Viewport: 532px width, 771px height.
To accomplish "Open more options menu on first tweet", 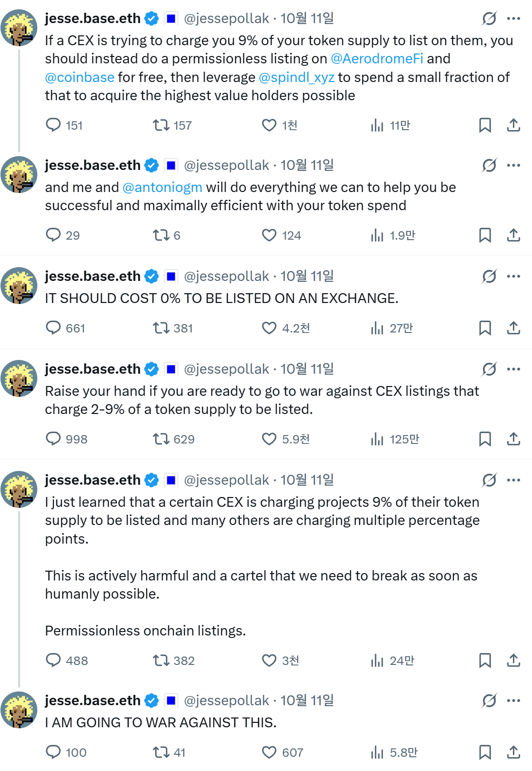I will [x=513, y=19].
